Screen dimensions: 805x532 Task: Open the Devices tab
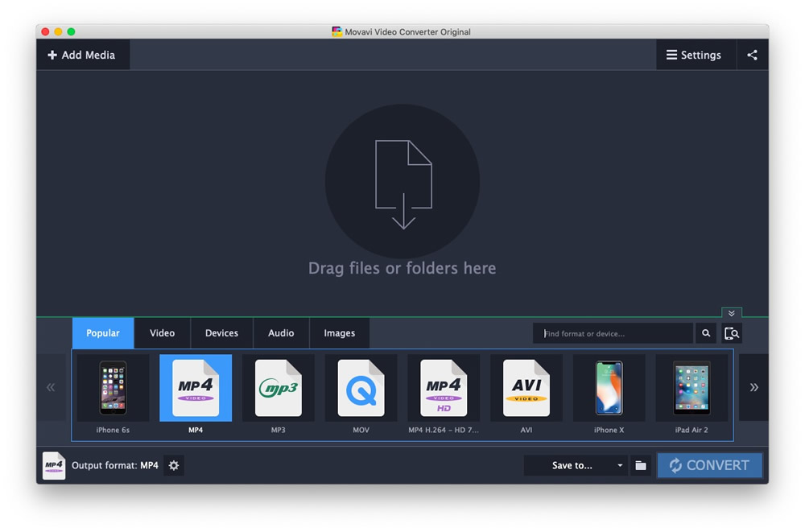[x=221, y=332]
